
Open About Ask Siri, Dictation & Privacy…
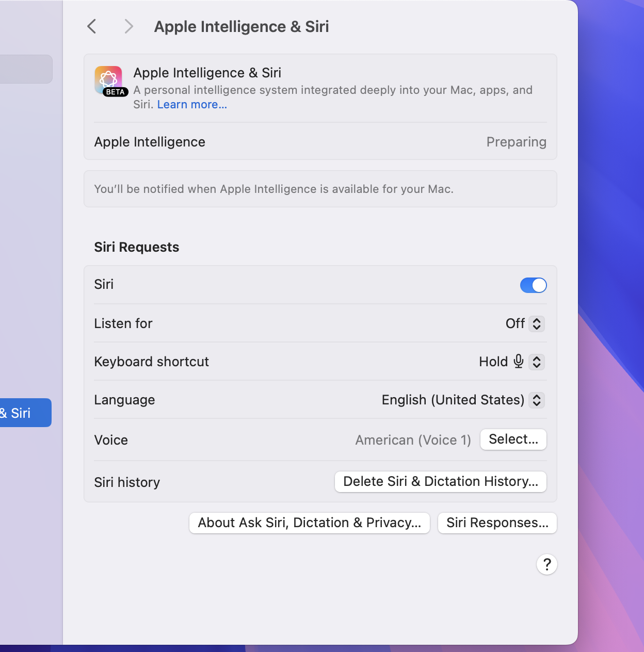point(310,523)
